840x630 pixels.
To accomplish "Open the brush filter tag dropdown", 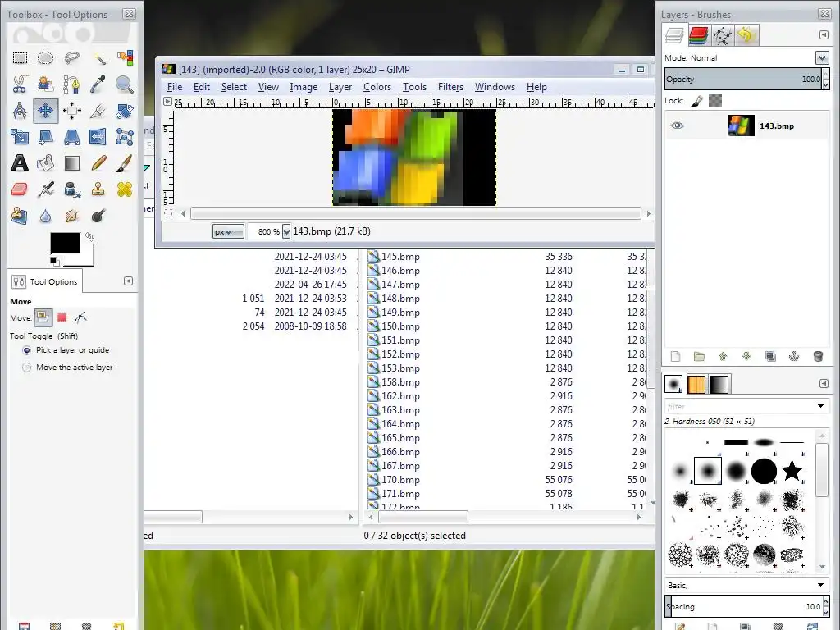I will [820, 406].
